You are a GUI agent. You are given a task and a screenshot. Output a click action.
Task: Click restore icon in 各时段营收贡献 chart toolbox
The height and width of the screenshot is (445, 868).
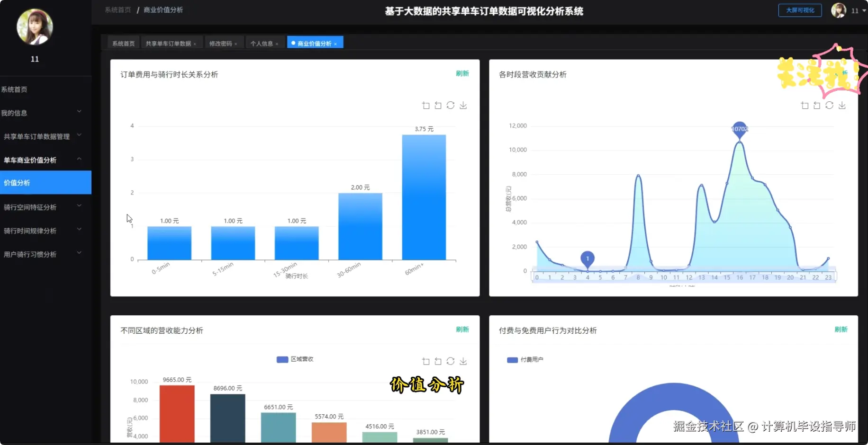(x=829, y=105)
